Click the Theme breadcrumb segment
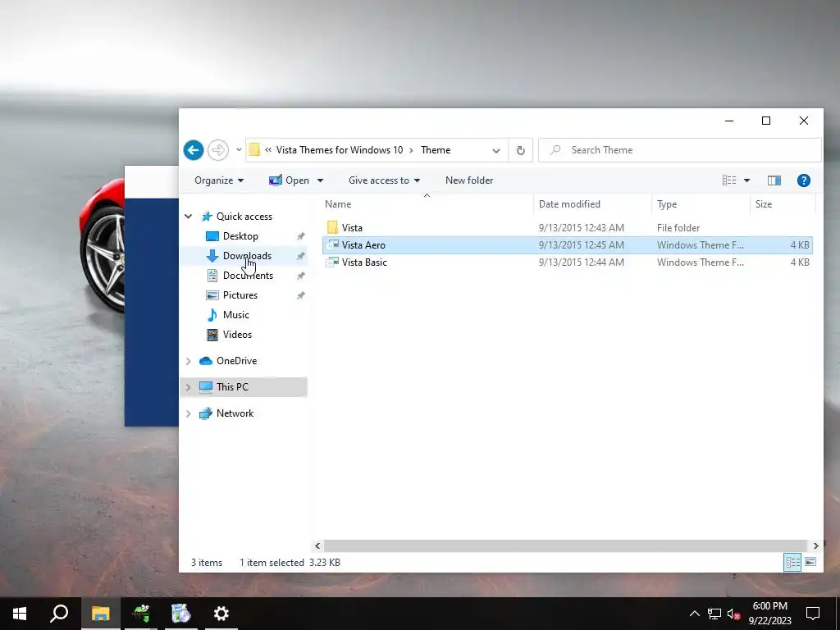The width and height of the screenshot is (840, 630). (436, 150)
